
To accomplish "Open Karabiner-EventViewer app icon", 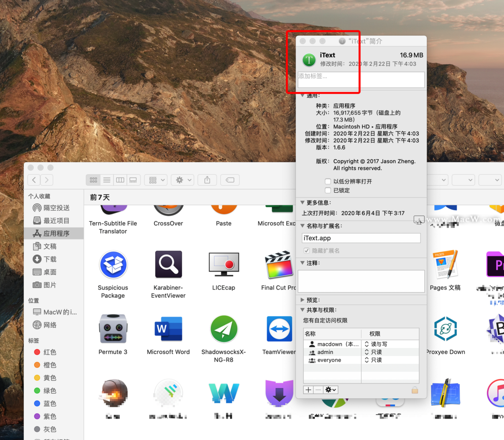I will (168, 264).
